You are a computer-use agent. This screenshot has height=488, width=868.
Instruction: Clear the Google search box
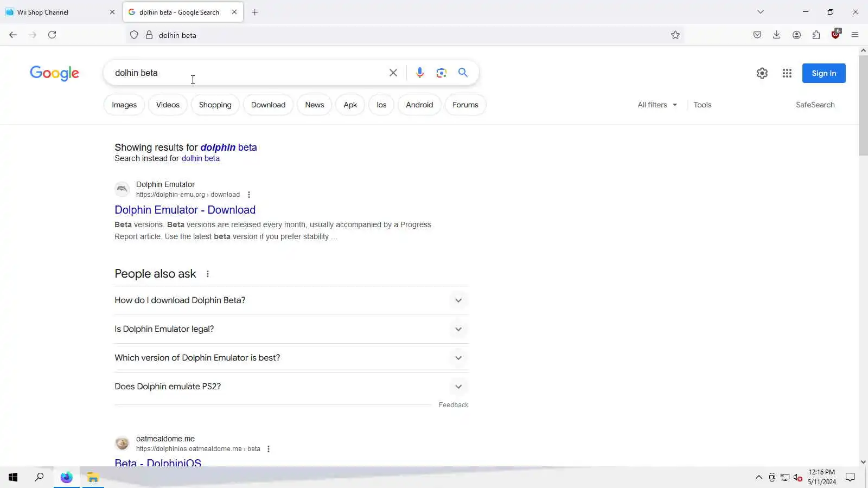point(393,73)
